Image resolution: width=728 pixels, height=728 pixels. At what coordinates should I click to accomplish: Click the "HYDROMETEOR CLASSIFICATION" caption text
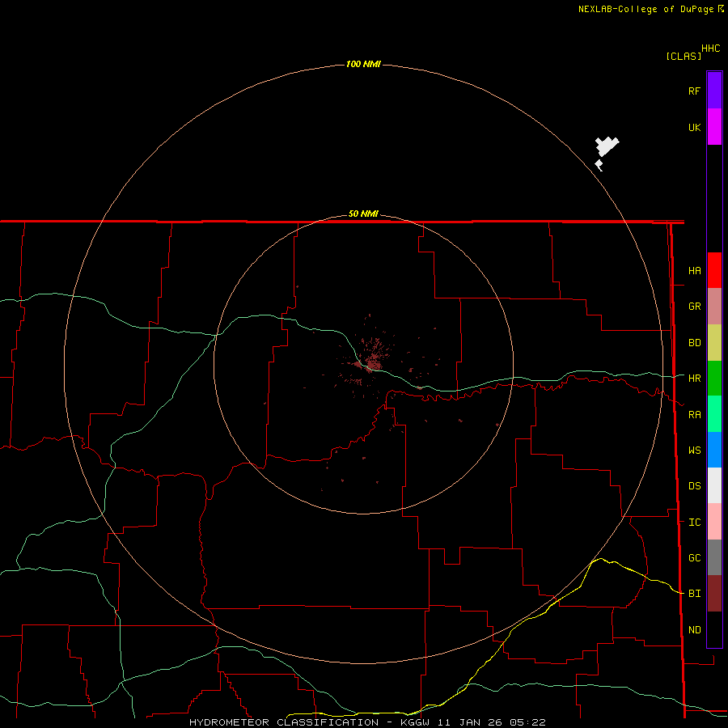(x=284, y=722)
